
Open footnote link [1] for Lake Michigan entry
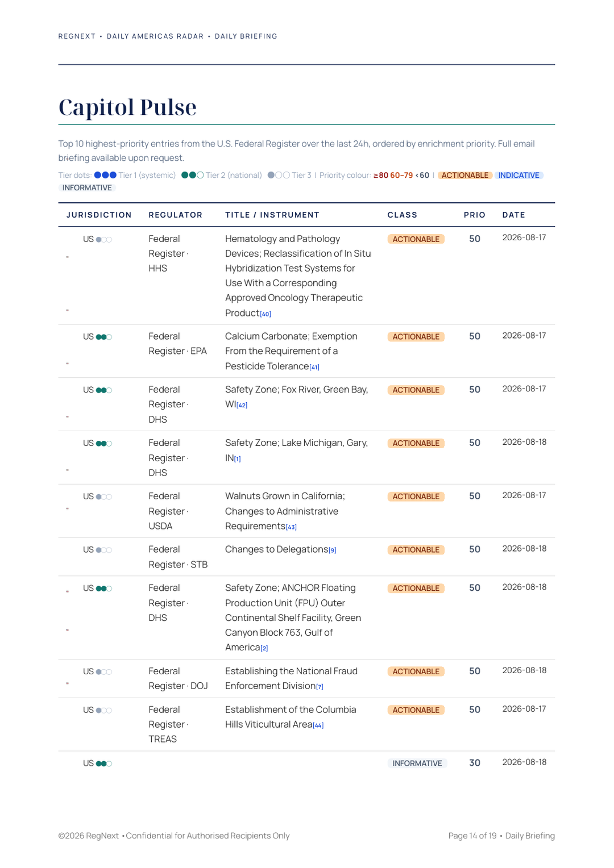238,459
